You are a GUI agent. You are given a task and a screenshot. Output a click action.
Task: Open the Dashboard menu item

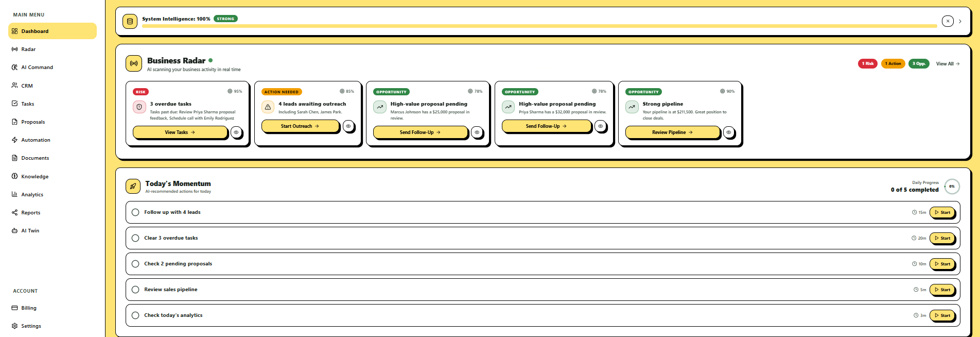[52, 31]
